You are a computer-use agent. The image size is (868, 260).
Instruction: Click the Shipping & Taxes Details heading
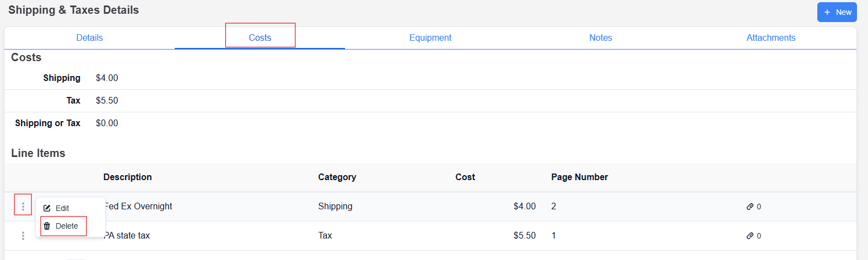[73, 10]
